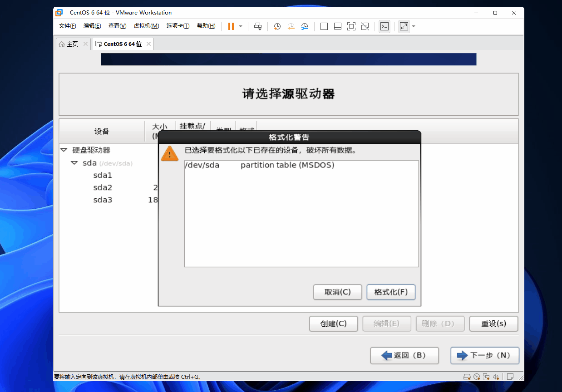The width and height of the screenshot is (562, 392).
Task: Click the disabled 删除 (D) button
Action: (x=440, y=323)
